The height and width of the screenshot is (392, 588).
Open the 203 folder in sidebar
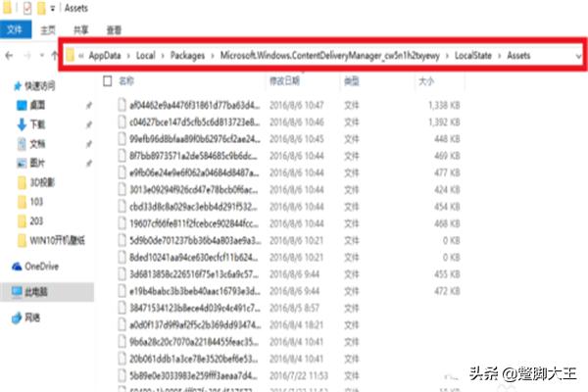36,220
